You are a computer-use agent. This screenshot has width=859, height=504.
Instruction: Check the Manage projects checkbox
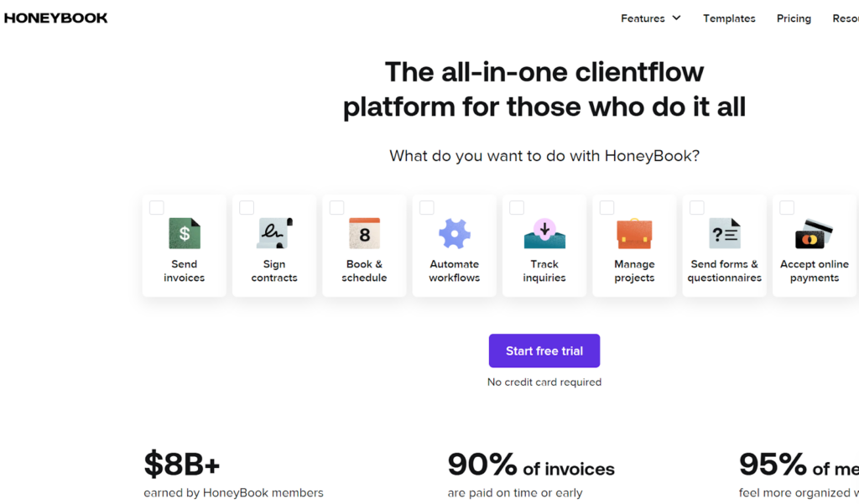(x=607, y=208)
